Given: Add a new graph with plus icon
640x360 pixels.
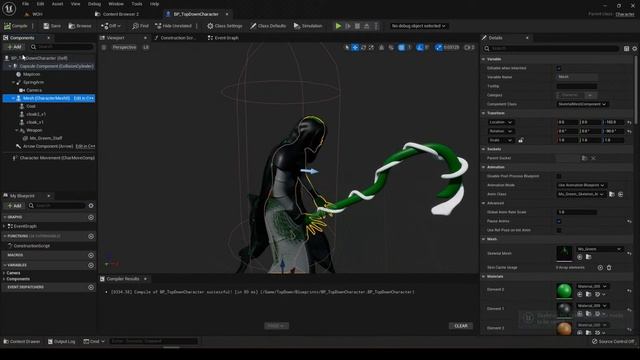Looking at the screenshot, I should [x=91, y=218].
